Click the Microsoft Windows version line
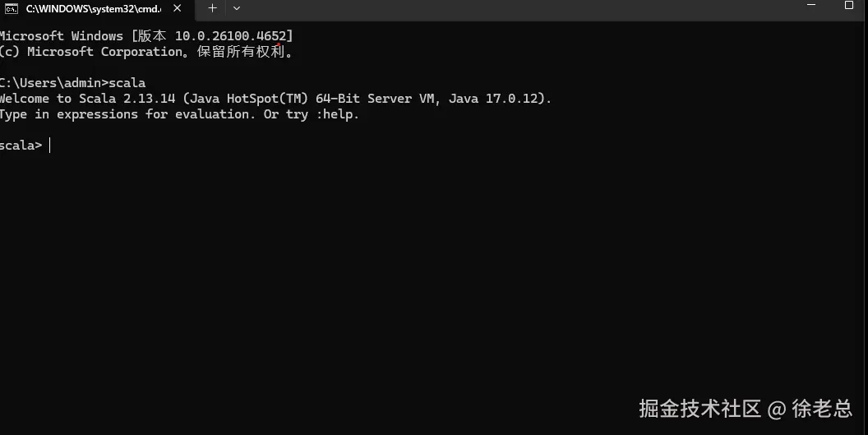 pyautogui.click(x=145, y=36)
